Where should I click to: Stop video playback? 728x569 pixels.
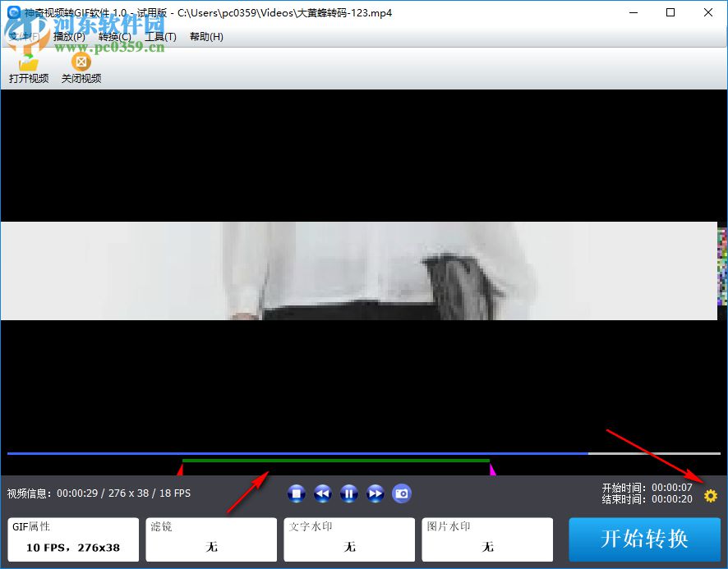tap(297, 493)
